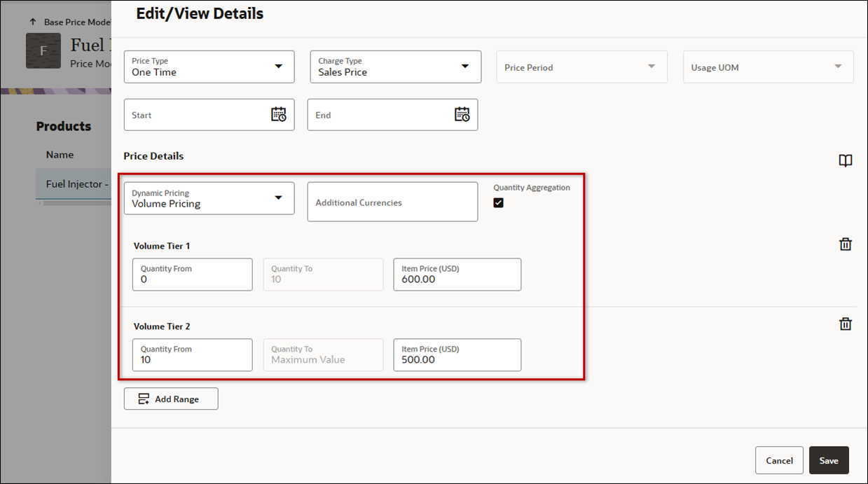Click the book icon beside Price Details
This screenshot has width=868, height=484.
click(x=846, y=160)
